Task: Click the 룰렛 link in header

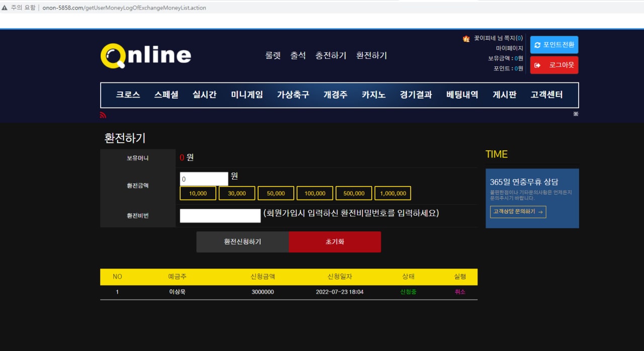Action: pyautogui.click(x=273, y=55)
